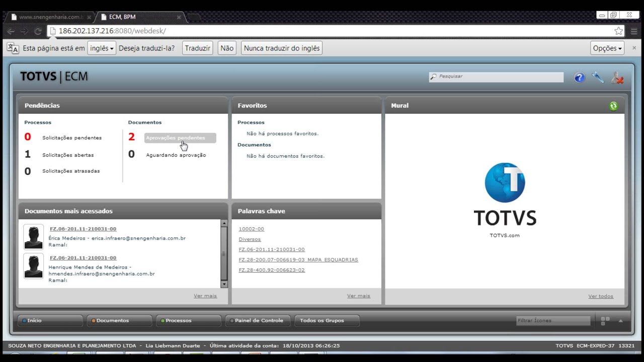Refresh the Mural panel

613,106
